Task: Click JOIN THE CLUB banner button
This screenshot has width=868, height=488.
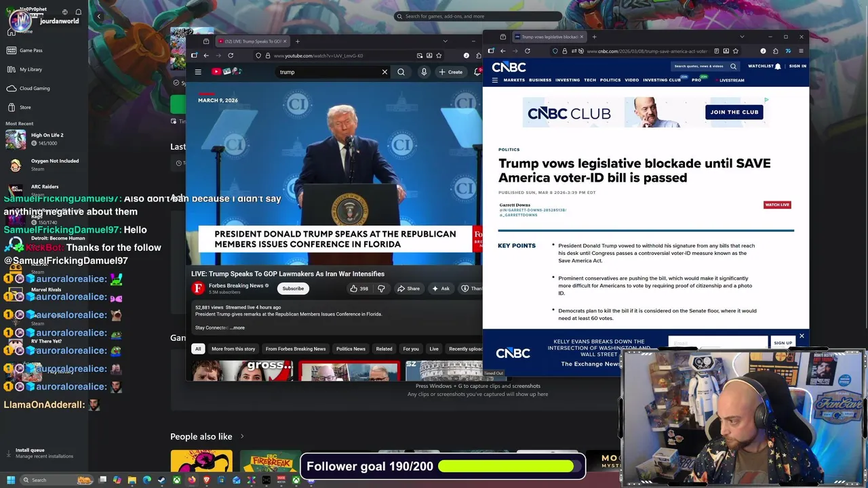Action: (x=734, y=113)
